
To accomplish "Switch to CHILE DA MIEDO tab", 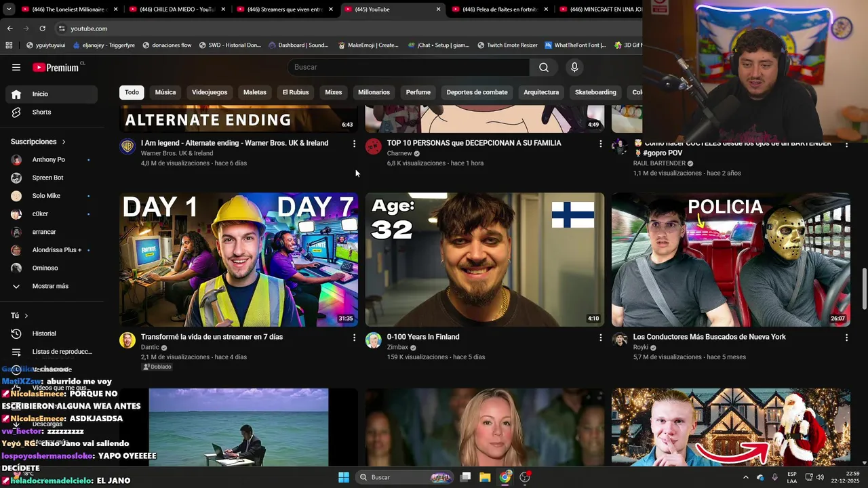I will pos(176,9).
